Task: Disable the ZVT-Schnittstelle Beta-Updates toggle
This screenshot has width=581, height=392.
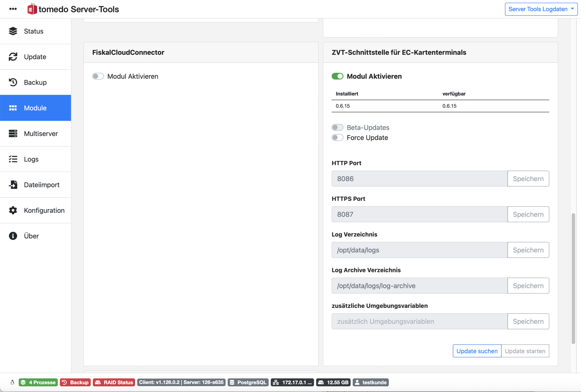Action: pyautogui.click(x=337, y=127)
